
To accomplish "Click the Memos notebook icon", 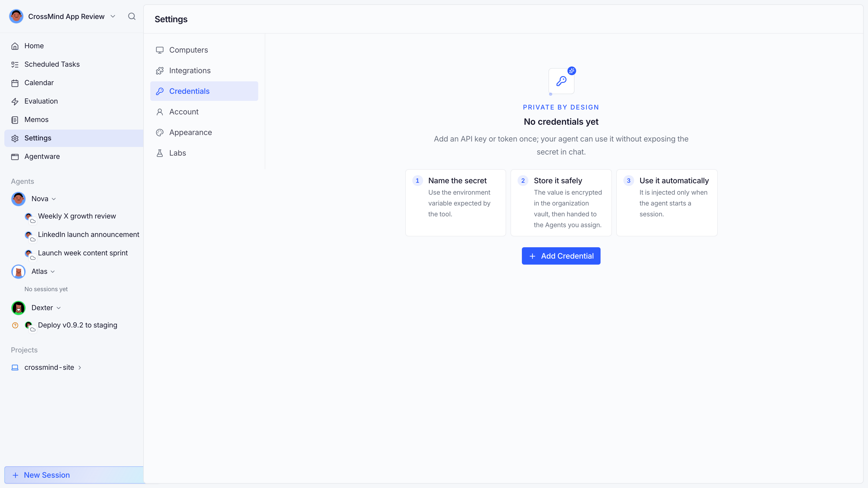I will (15, 120).
